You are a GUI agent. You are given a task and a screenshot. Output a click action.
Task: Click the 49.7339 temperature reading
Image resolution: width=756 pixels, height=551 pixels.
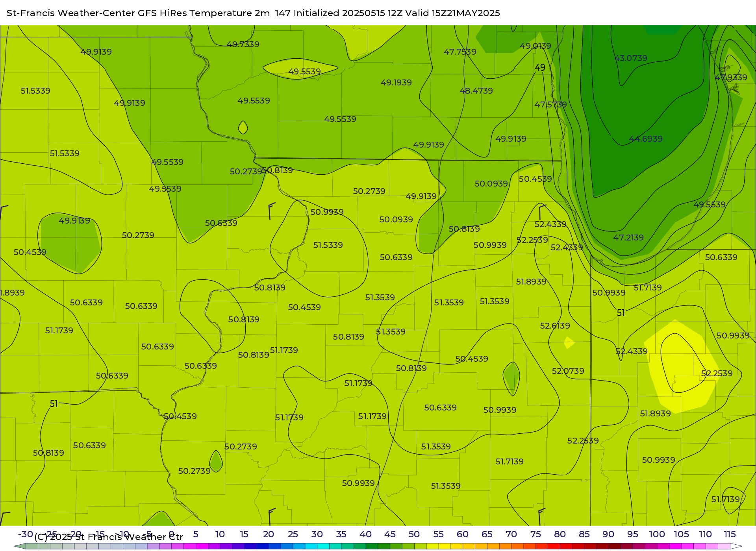[243, 44]
